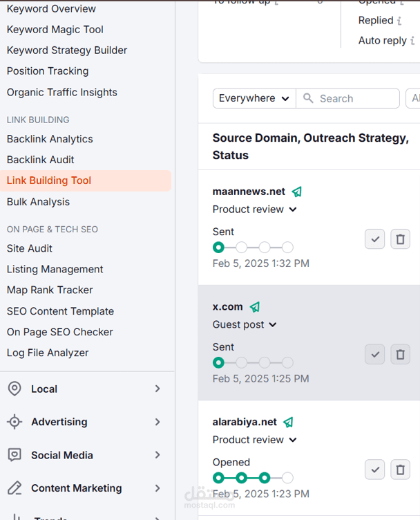Open Position Tracking
The image size is (420, 520).
[x=48, y=71]
